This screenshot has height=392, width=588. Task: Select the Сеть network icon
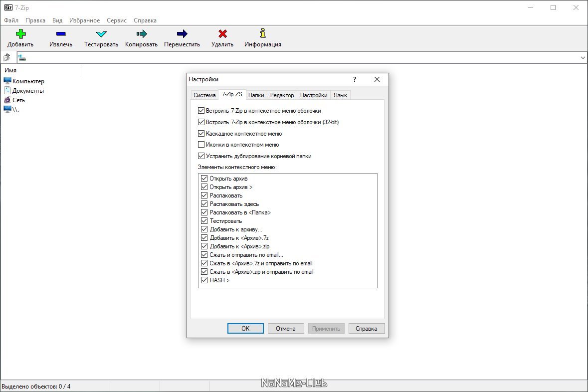point(7,100)
